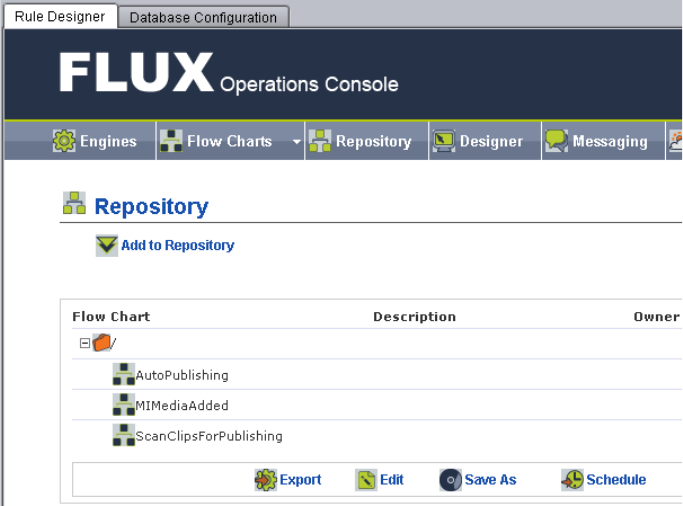683x506 pixels.
Task: Click the Flow Chart column header
Action: point(111,317)
